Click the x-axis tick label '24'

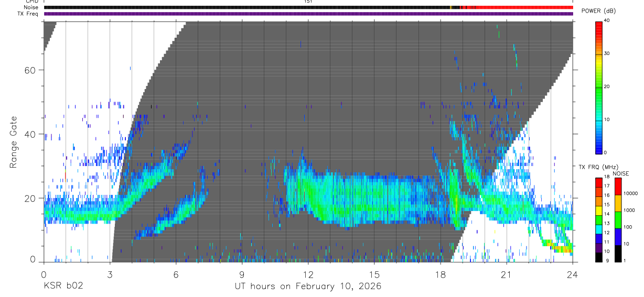point(572,275)
